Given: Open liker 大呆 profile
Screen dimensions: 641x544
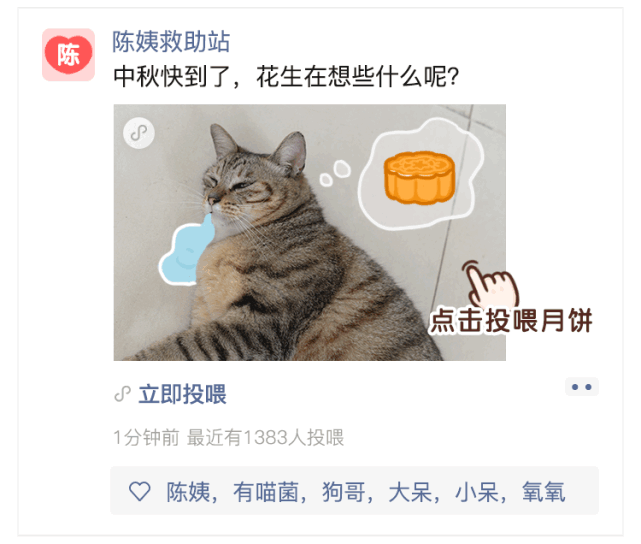Looking at the screenshot, I should pyautogui.click(x=411, y=491).
